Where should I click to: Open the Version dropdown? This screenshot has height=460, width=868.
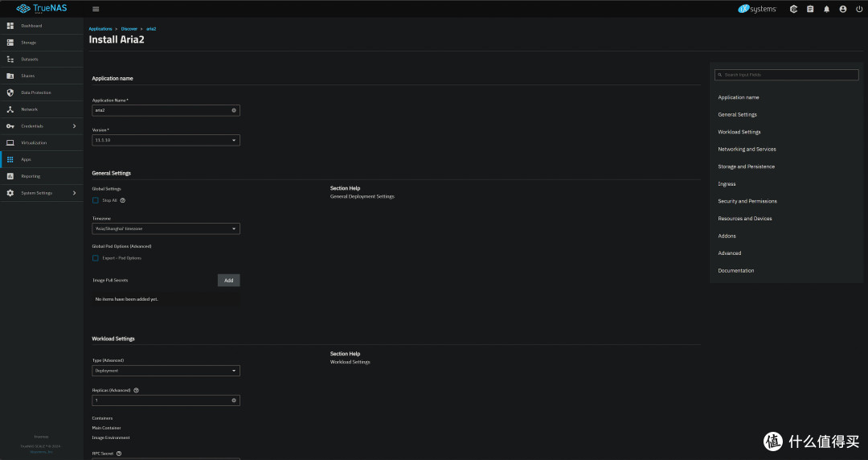pos(166,140)
